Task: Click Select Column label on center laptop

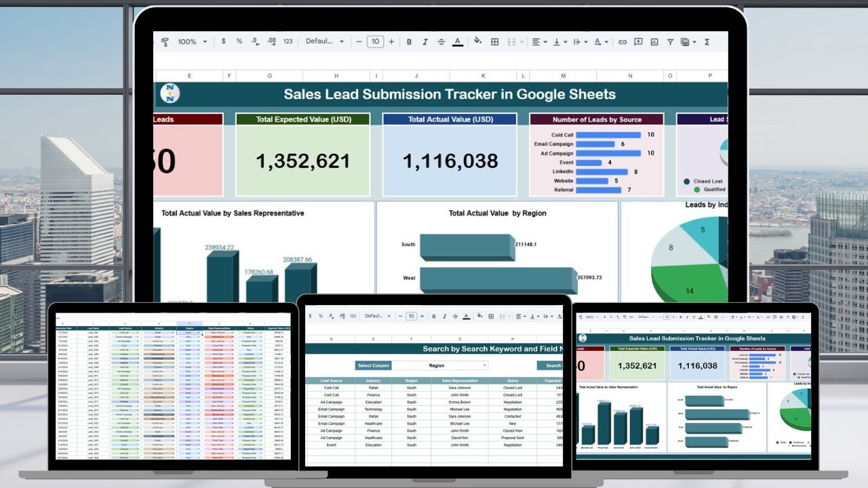Action: tap(374, 365)
